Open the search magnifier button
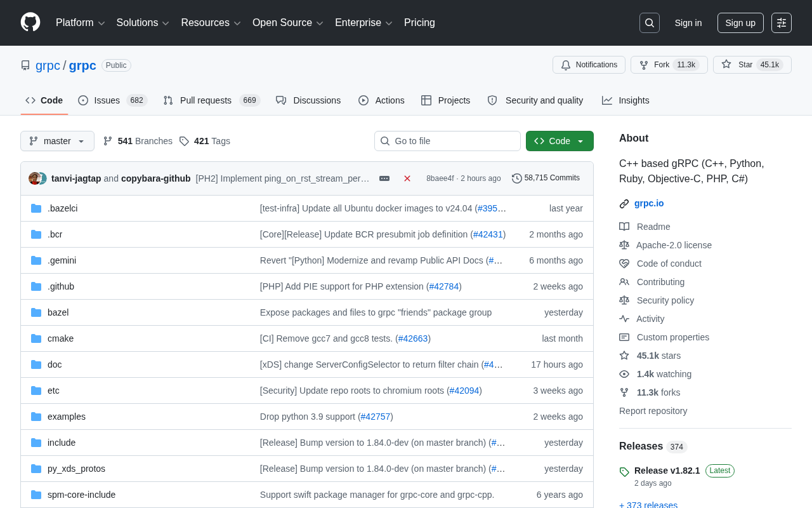Image resolution: width=812 pixels, height=508 pixels. tap(650, 23)
